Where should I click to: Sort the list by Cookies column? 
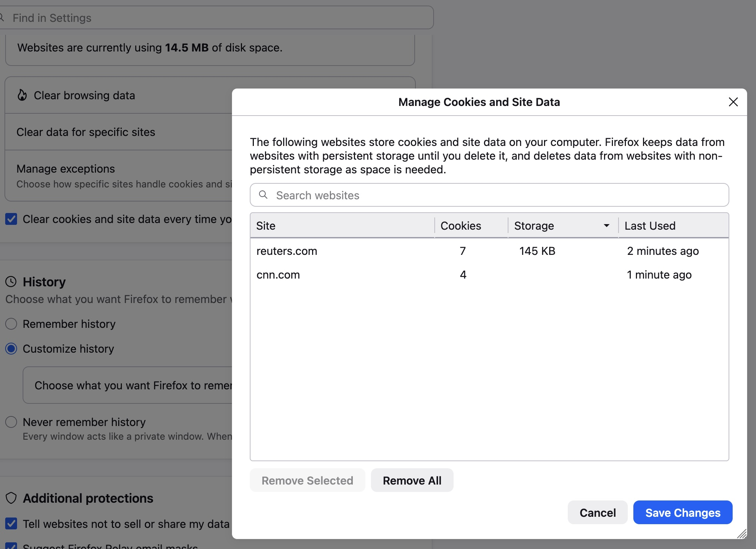point(471,226)
